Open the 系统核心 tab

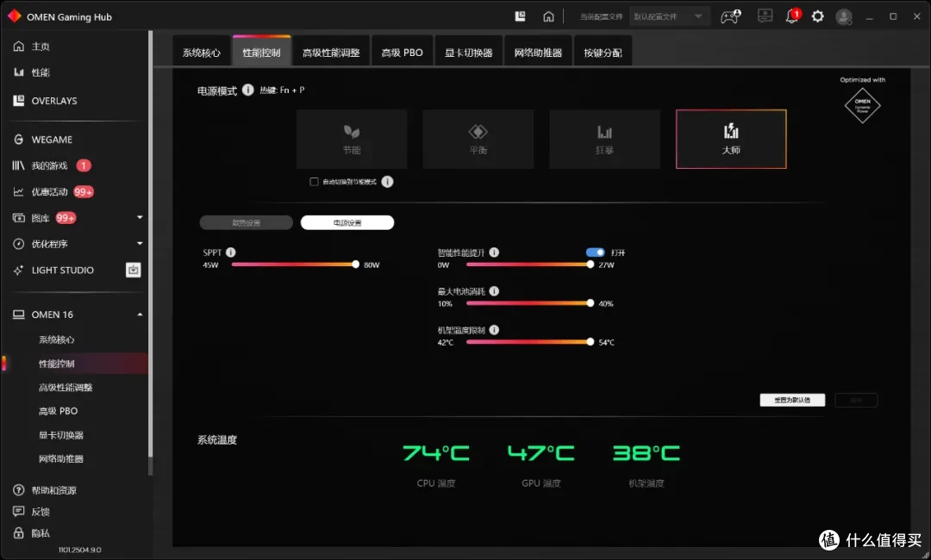pyautogui.click(x=201, y=53)
